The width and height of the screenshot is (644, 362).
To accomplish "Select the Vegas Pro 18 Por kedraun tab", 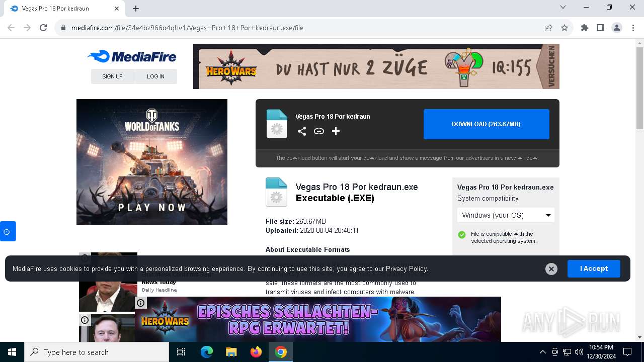I will coord(64,9).
